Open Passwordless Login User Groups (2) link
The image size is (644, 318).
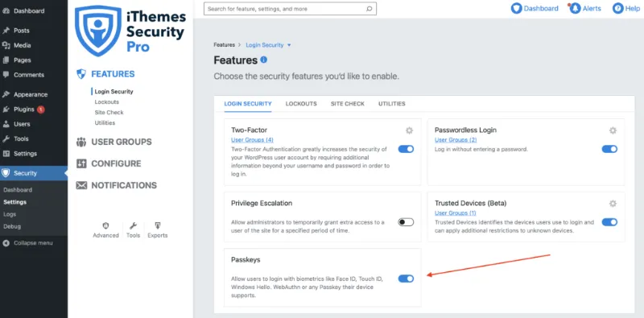[x=456, y=140]
